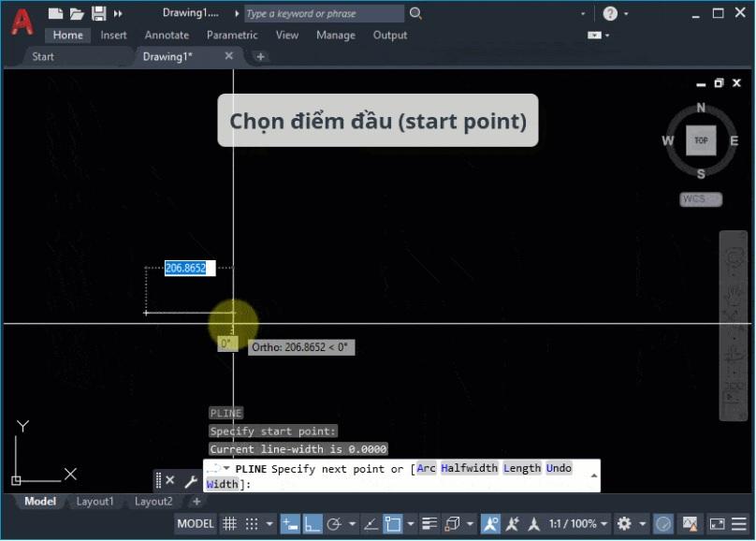Choose the Width option in command line

pyautogui.click(x=223, y=484)
